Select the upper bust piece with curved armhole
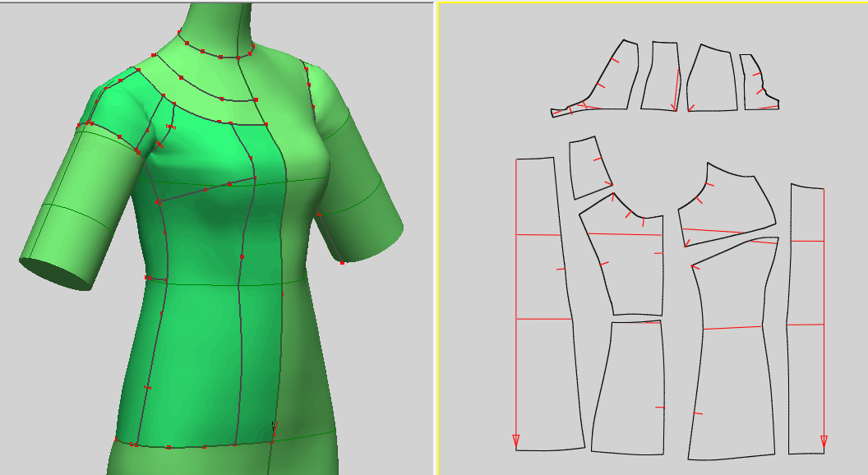This screenshot has height=475, width=868. pos(728,205)
